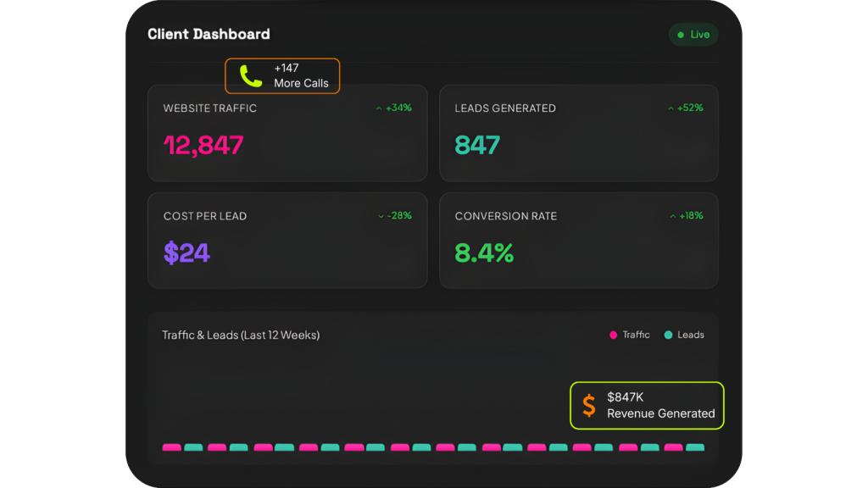Click the up arrow beside +18%

[x=672, y=216]
